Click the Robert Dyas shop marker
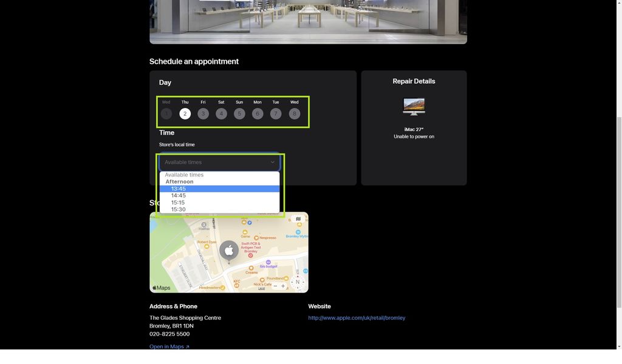The image size is (622, 364). (x=207, y=246)
